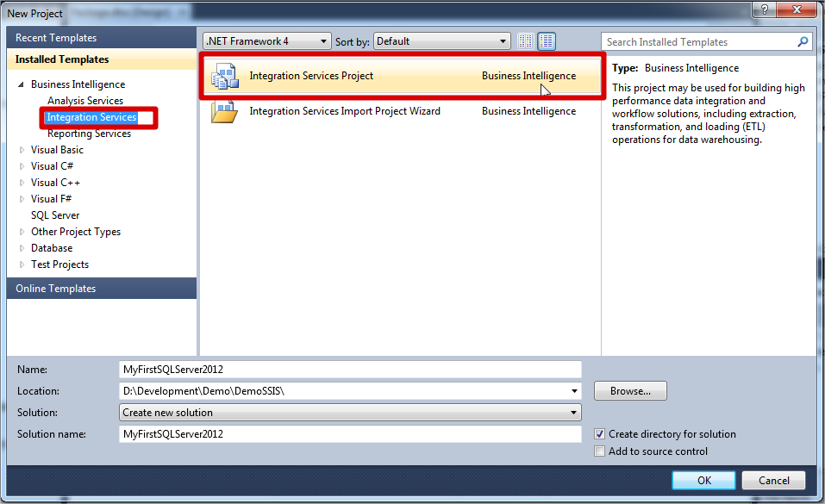Viewport: 825px width, 504px height.
Task: Expand the Visual C# tree node
Action: 22,166
